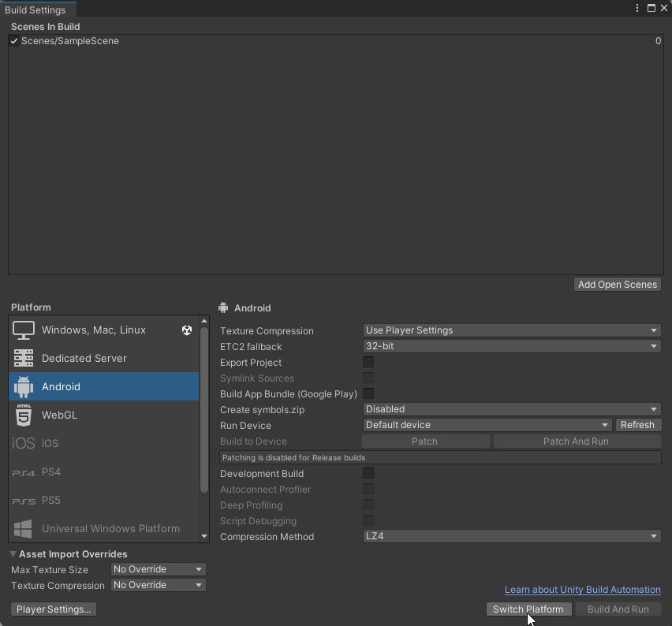Click the Android highlighted platform row

103,386
